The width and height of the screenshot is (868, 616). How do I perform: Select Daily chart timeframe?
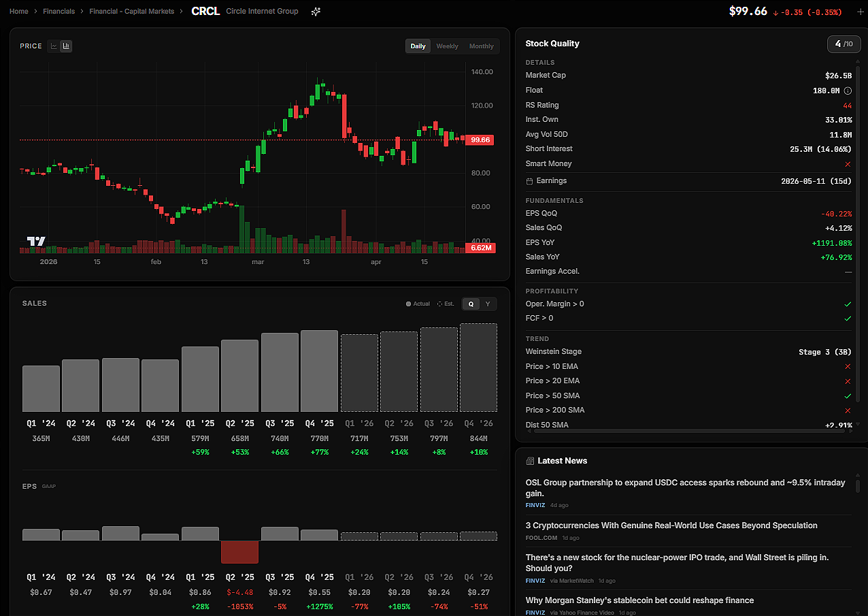tap(418, 46)
